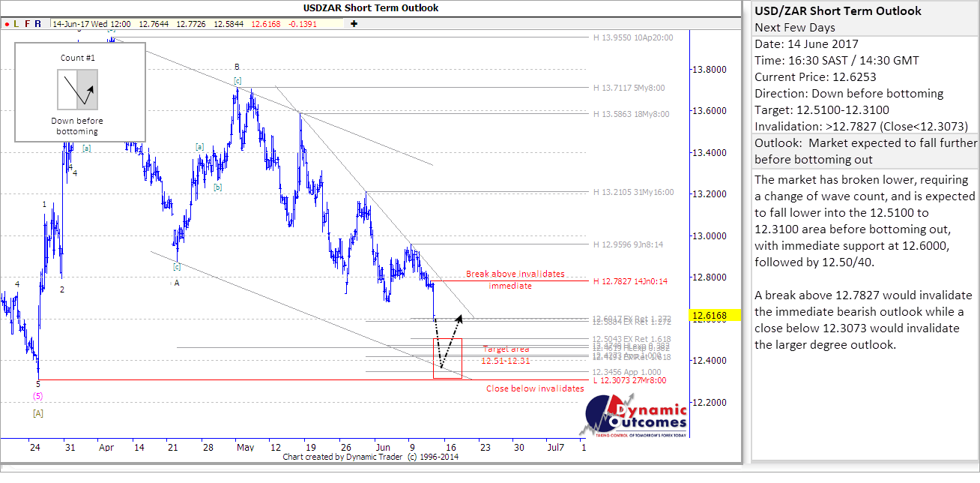
Task: Click the wave B label at the May high
Action: pos(237,66)
